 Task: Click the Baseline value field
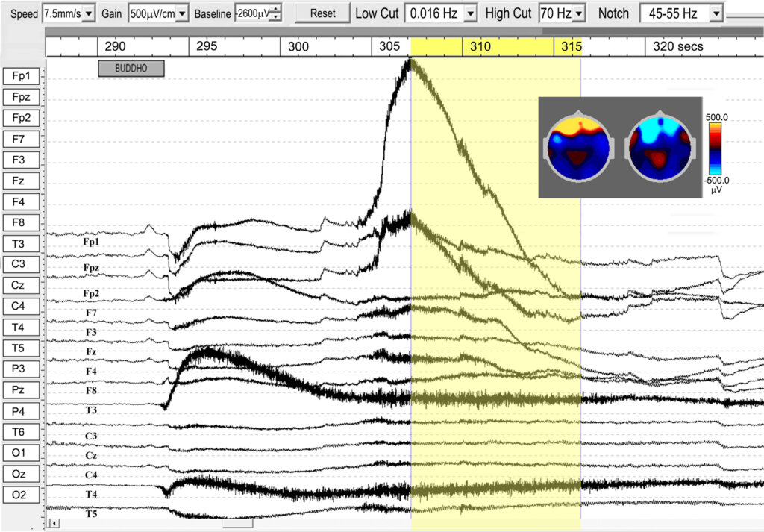pos(253,13)
